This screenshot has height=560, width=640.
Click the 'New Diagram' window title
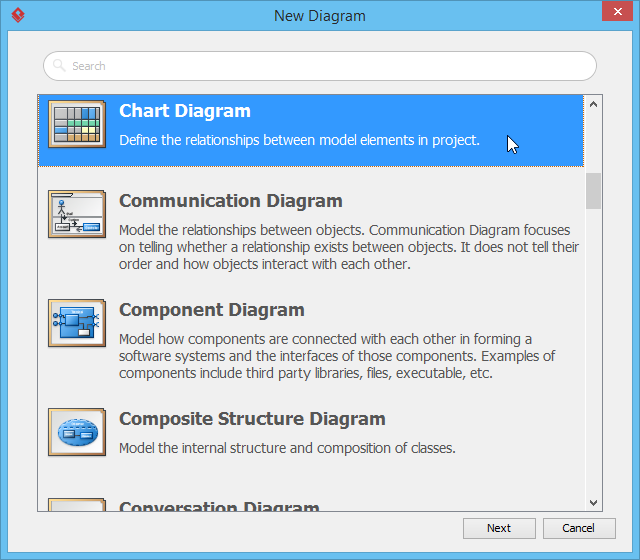click(x=320, y=16)
